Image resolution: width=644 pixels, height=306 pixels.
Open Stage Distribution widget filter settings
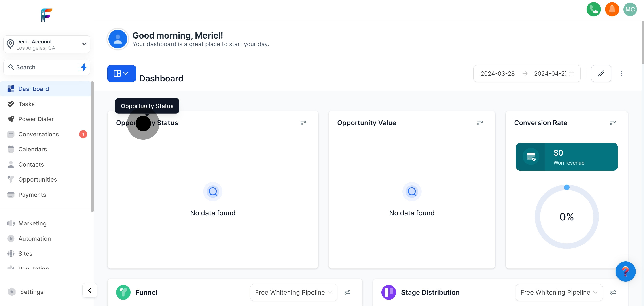(612, 292)
